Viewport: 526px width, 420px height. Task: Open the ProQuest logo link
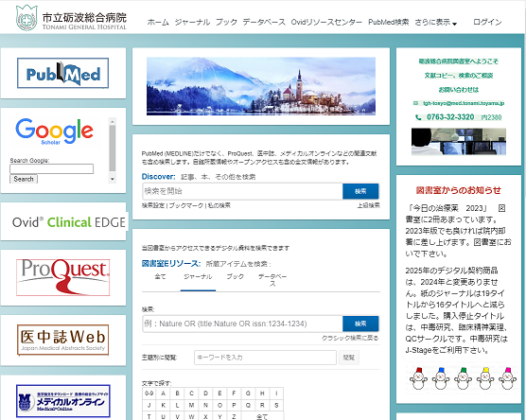point(63,277)
